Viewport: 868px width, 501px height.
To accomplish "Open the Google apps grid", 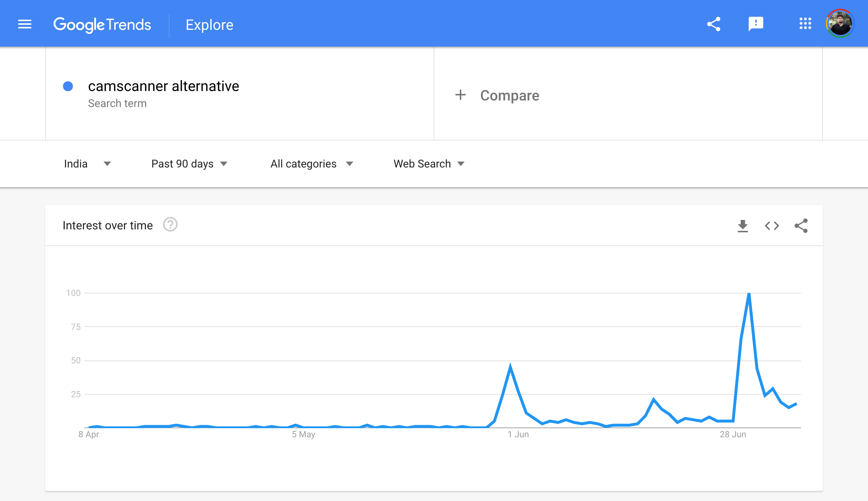I will pos(805,24).
